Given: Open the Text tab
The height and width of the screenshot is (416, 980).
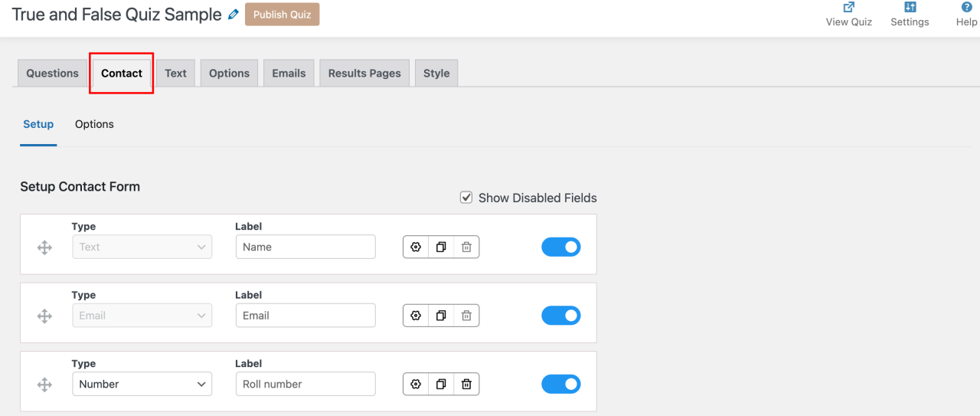Looking at the screenshot, I should (175, 74).
